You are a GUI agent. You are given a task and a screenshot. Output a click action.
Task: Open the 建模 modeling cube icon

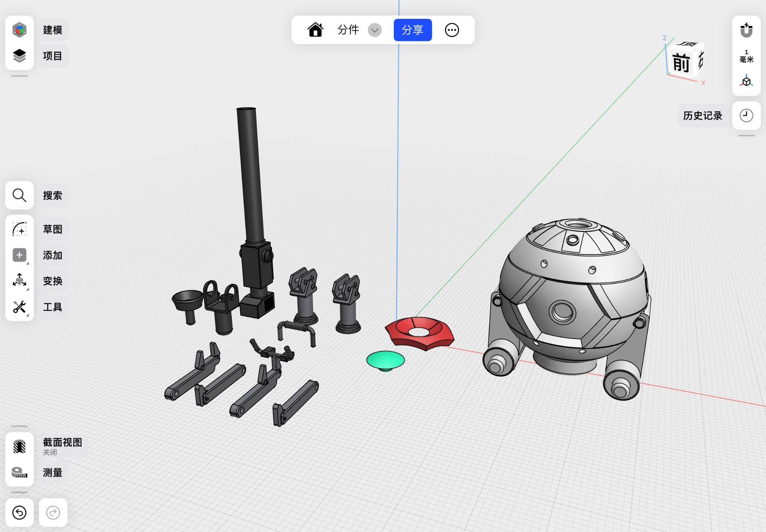[19, 30]
